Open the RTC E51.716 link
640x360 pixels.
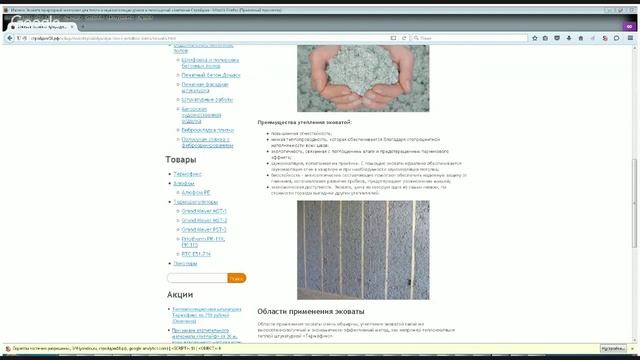point(196,254)
